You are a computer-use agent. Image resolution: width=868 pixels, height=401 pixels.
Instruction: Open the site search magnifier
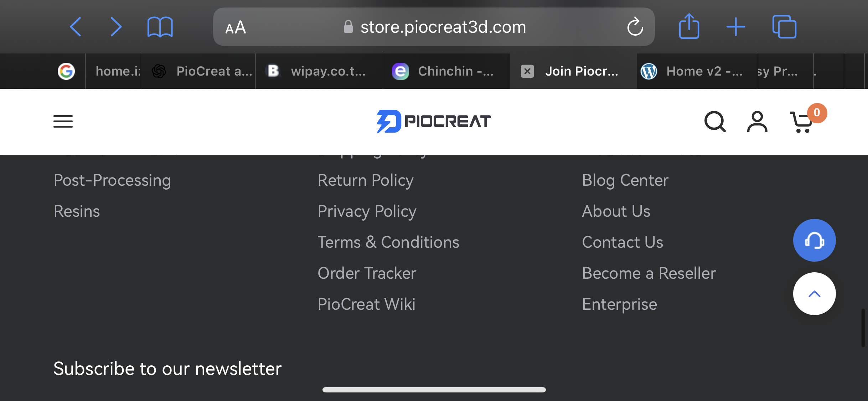coord(715,122)
